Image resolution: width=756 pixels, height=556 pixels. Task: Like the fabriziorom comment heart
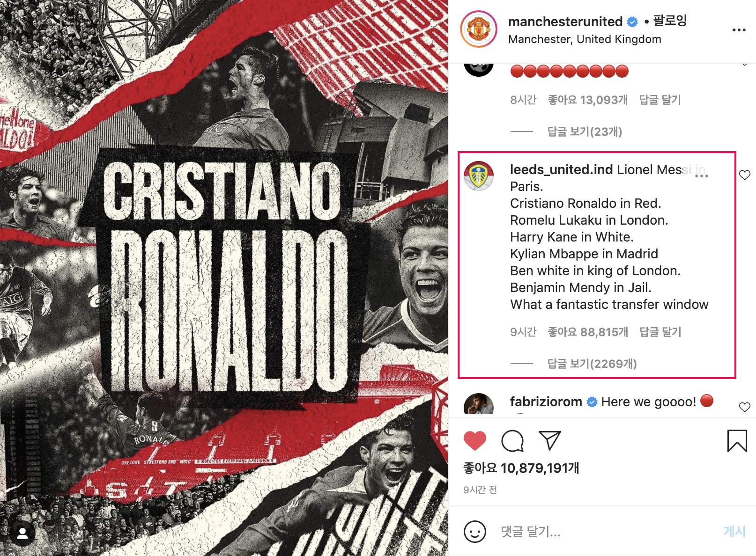click(744, 407)
